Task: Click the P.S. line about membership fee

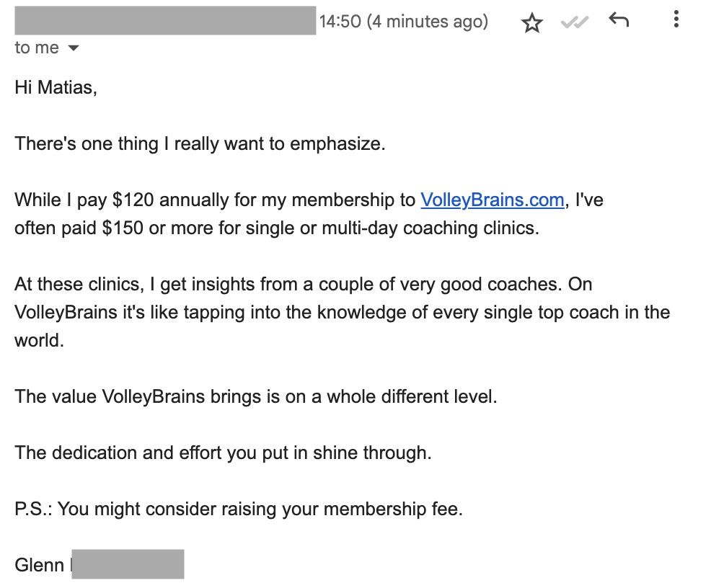Action: 239,509
